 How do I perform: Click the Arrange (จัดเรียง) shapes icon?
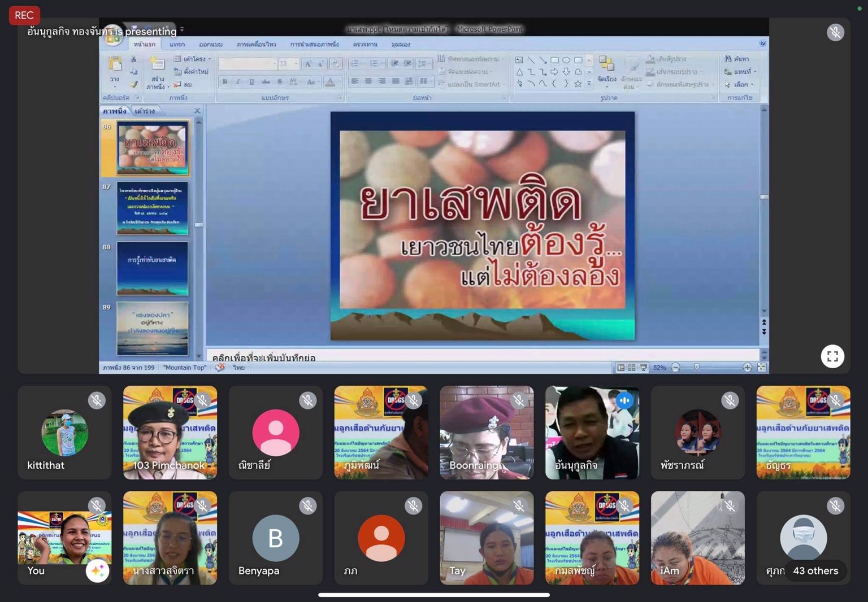coord(606,67)
